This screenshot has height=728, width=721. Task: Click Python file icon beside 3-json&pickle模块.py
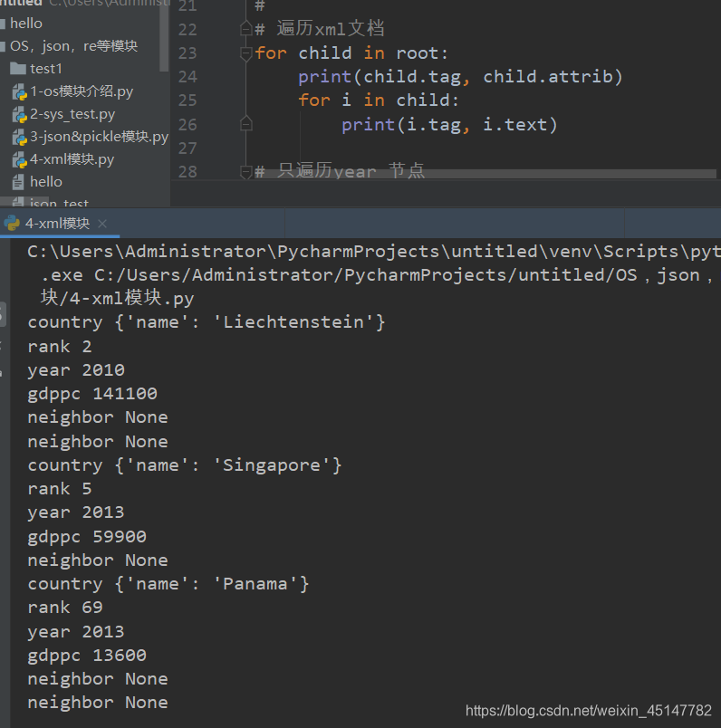[19, 138]
